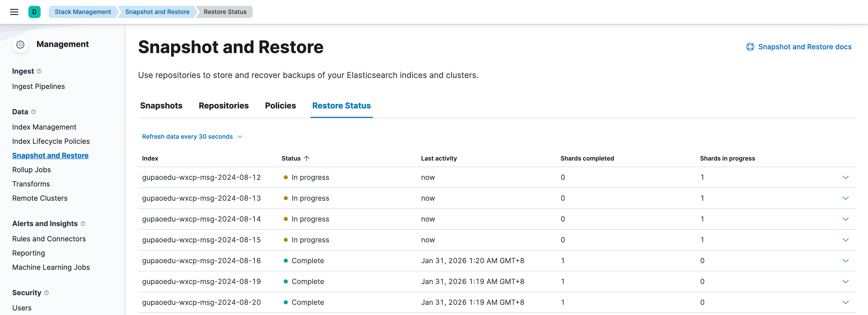Click the help icon next to Ingest
The image size is (868, 315).
[x=39, y=71]
